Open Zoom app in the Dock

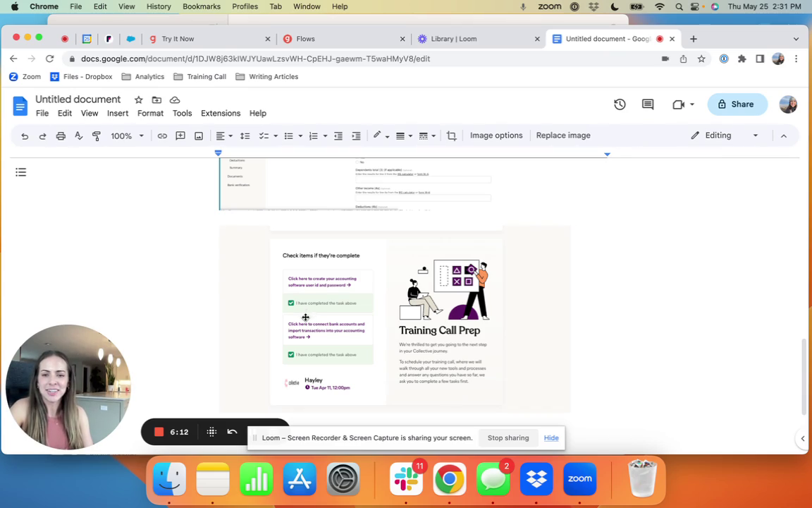click(x=579, y=479)
